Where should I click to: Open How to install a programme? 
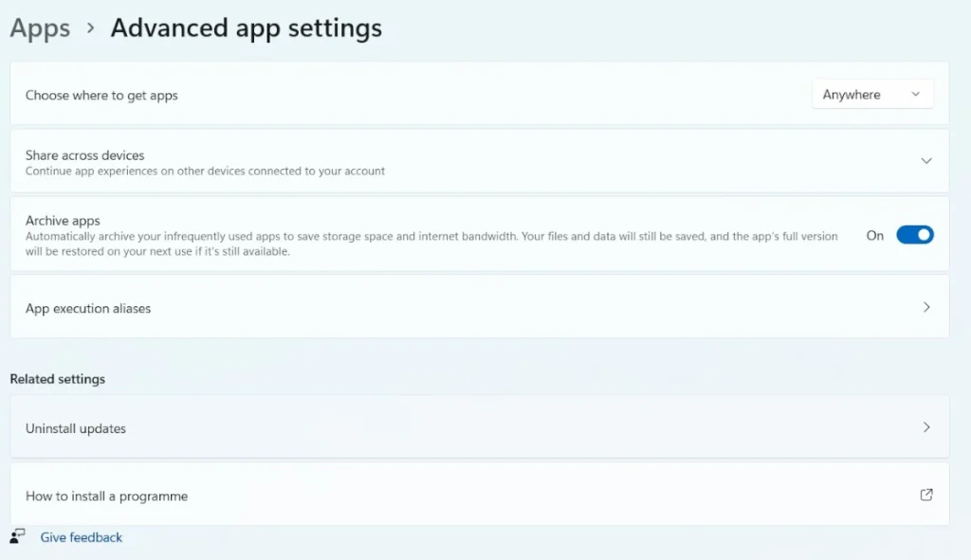tap(106, 496)
